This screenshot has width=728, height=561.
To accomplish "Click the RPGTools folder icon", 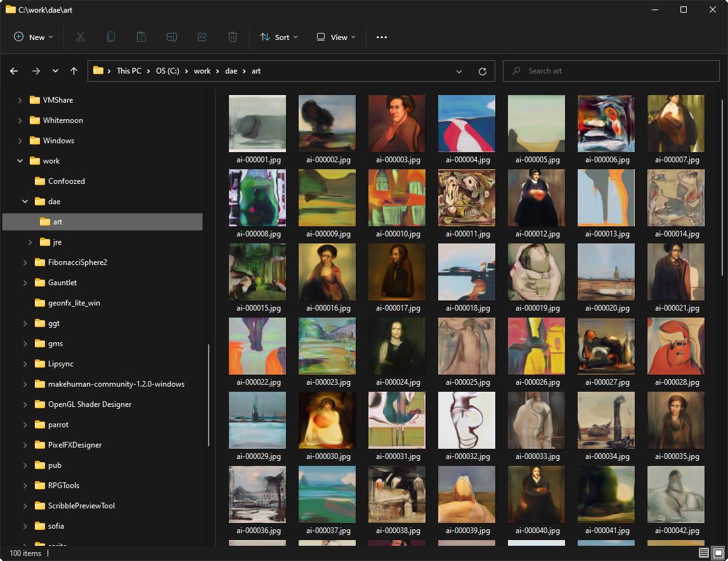I will (x=40, y=486).
